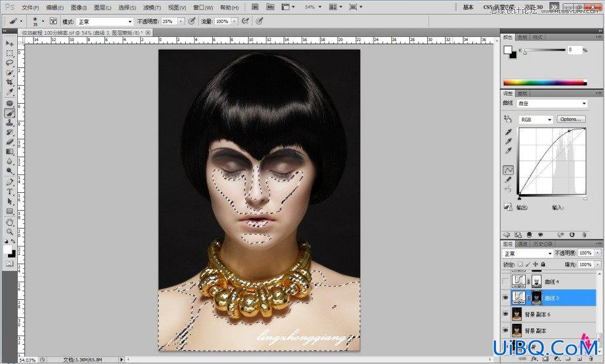Image resolution: width=605 pixels, height=364 pixels.
Task: Select the Rectangular Marquee tool
Action: pyautogui.click(x=10, y=54)
